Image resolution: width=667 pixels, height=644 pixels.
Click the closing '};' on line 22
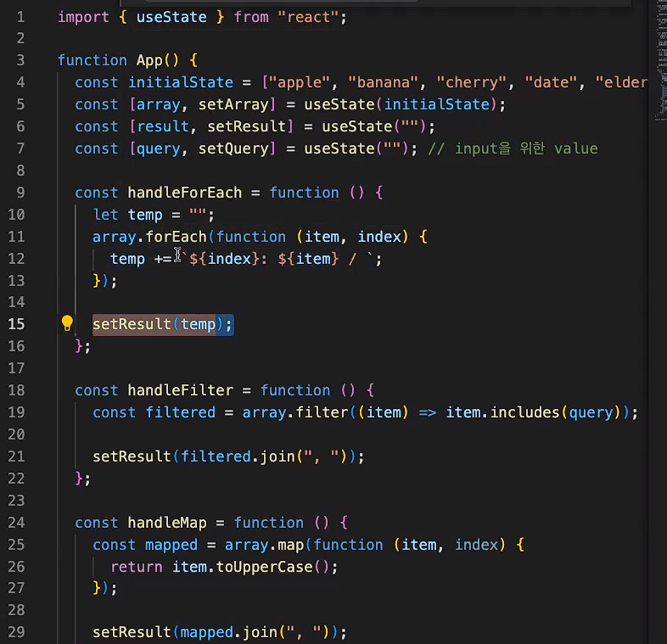[83, 479]
